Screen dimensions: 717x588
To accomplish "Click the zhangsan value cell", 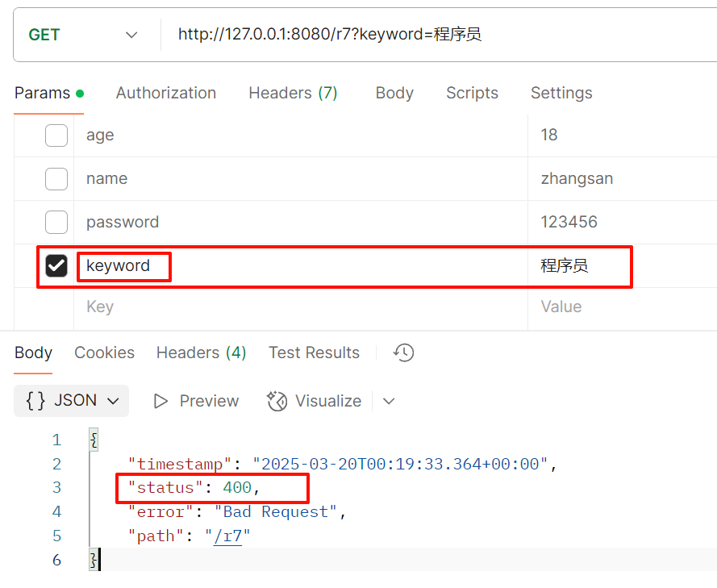I will tap(623, 179).
